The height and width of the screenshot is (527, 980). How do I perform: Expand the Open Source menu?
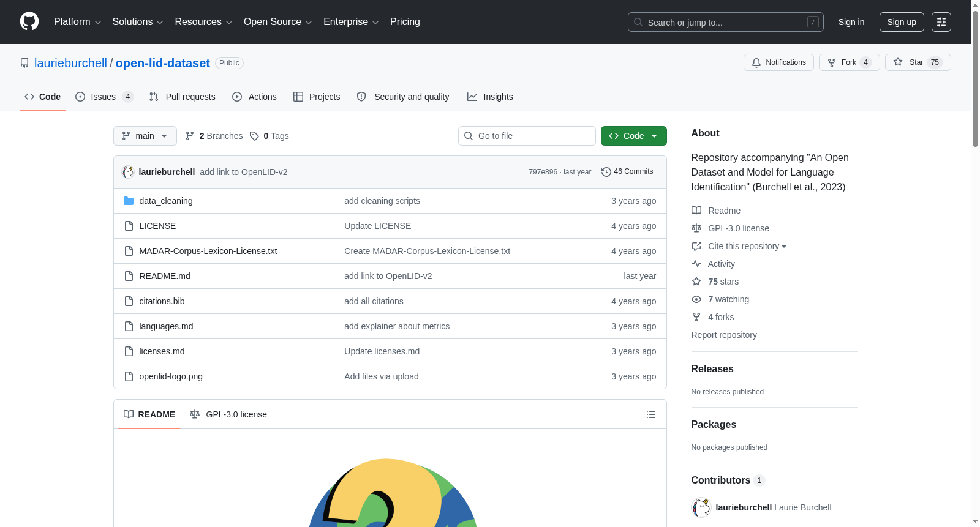[x=278, y=22]
